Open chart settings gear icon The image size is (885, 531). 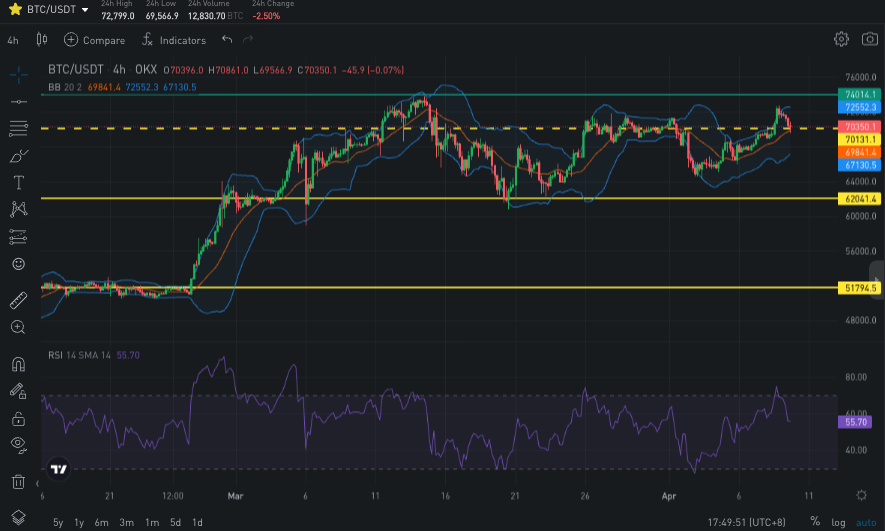pyautogui.click(x=841, y=39)
